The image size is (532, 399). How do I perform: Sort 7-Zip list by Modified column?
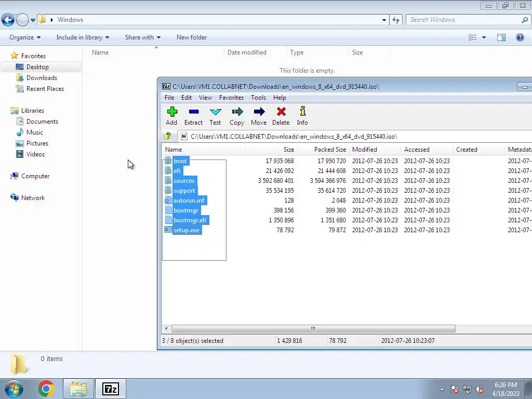tap(375, 150)
